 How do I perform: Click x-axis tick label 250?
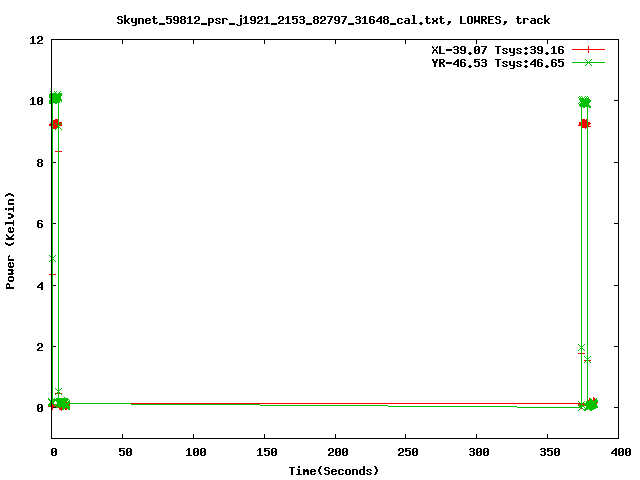click(408, 452)
